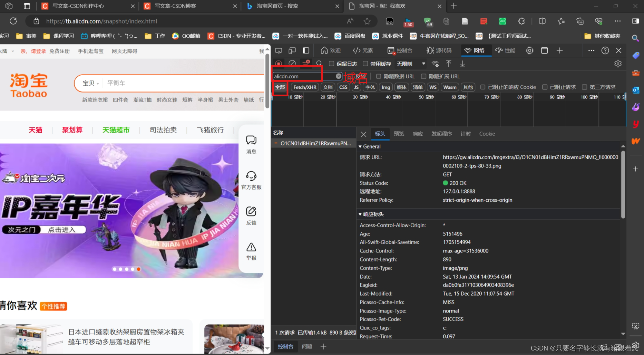The width and height of the screenshot is (644, 355).
Task: Check 已阻止的响应 Cookie checkbox
Action: (x=483, y=87)
